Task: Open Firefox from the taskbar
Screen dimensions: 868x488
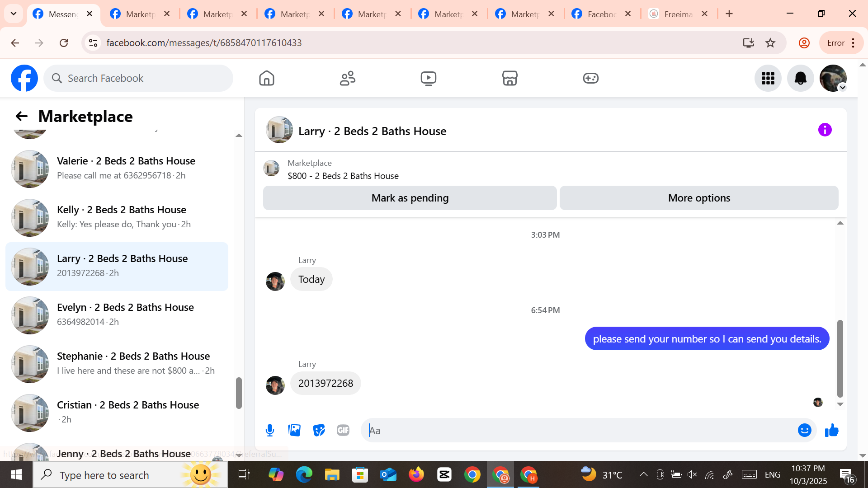Action: [416, 474]
